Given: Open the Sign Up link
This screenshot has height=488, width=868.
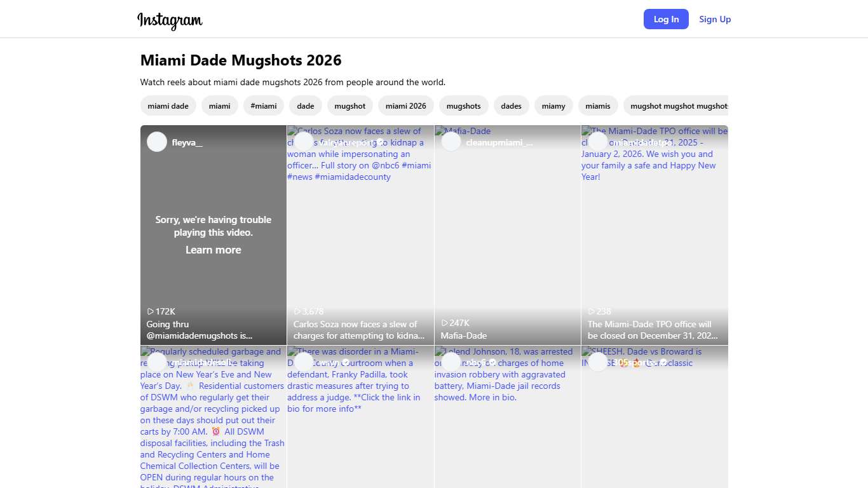Looking at the screenshot, I should (715, 19).
